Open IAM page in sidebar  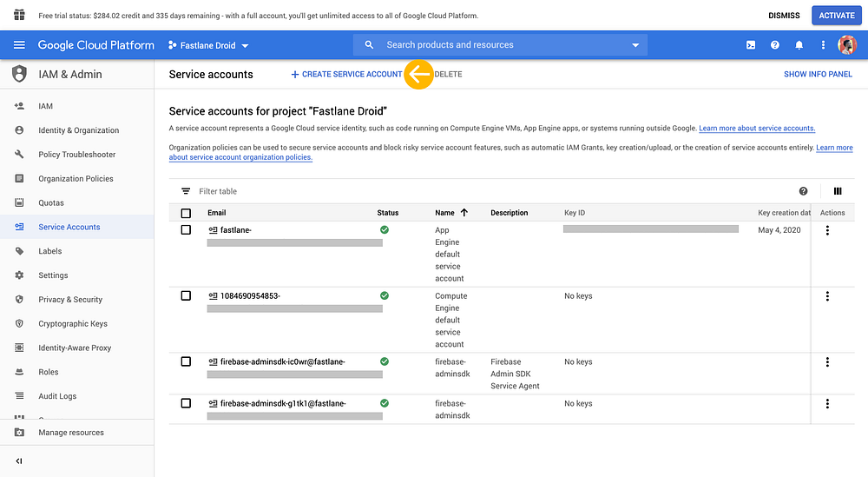[x=45, y=106]
